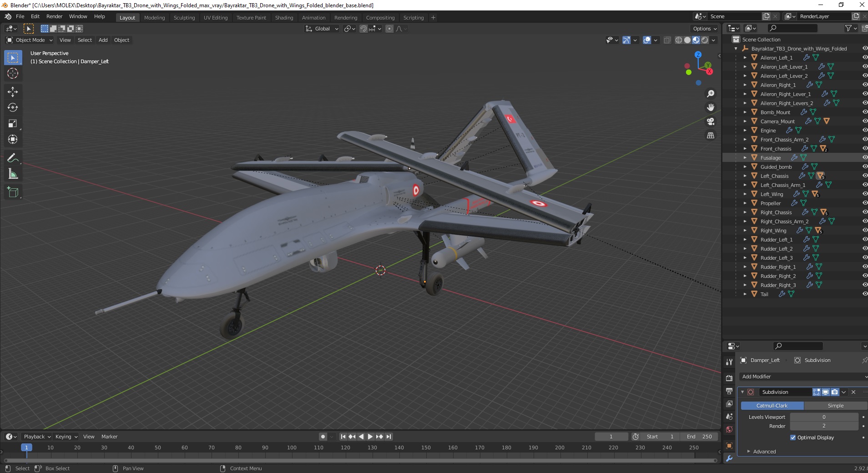Switch to UV Editing workspace tab

click(x=216, y=18)
